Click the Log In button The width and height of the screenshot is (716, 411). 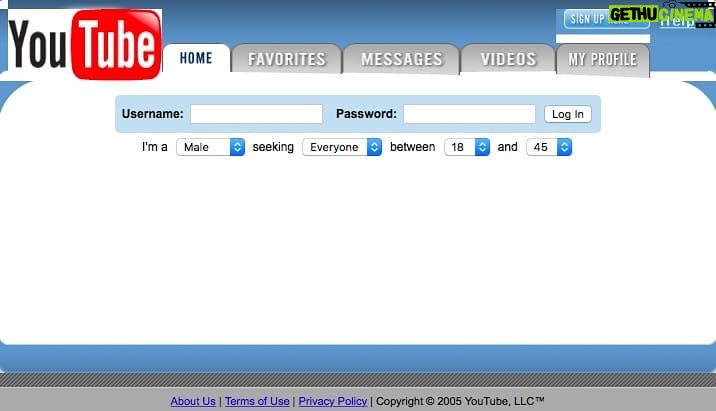568,114
